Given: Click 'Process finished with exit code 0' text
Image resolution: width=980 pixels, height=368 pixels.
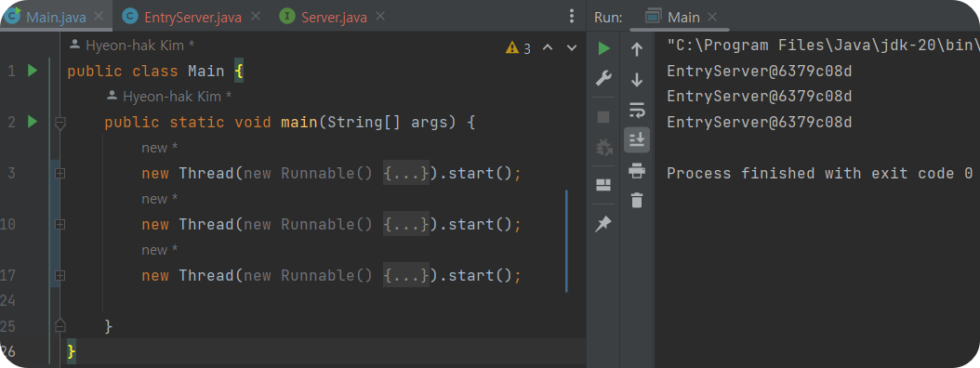Looking at the screenshot, I should click(820, 173).
